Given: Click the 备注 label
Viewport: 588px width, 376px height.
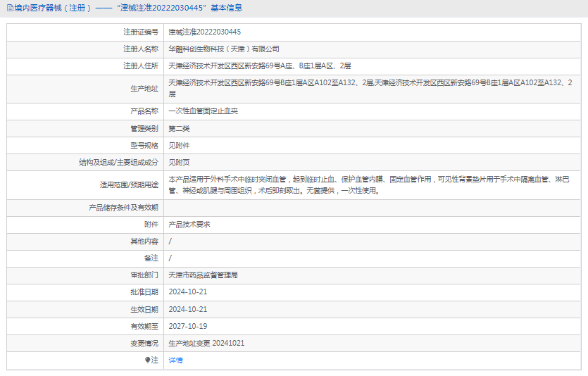Looking at the screenshot, I should click(151, 258).
